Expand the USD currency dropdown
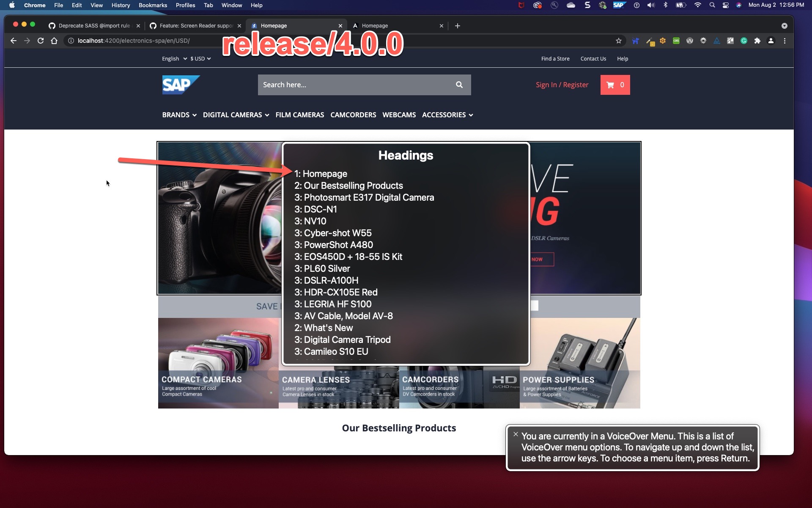This screenshot has height=508, width=812. (200, 59)
